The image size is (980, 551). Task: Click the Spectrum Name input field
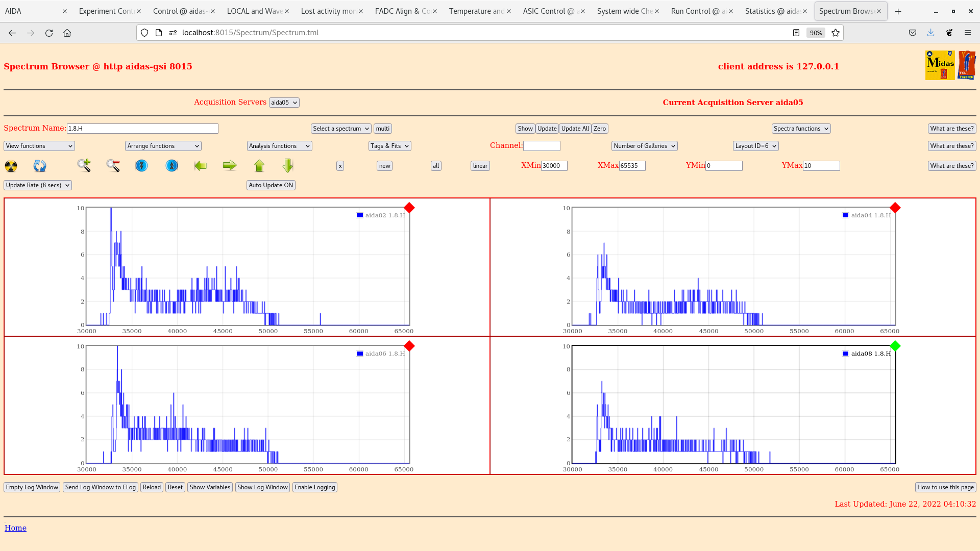pyautogui.click(x=142, y=129)
